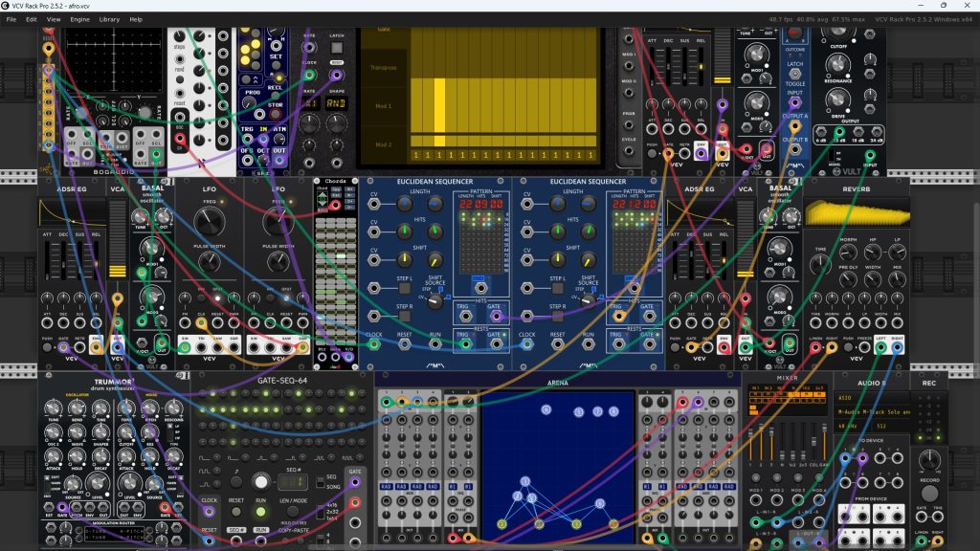Click the FREQ knob on the left LFO
980x551 pixels.
(x=210, y=222)
